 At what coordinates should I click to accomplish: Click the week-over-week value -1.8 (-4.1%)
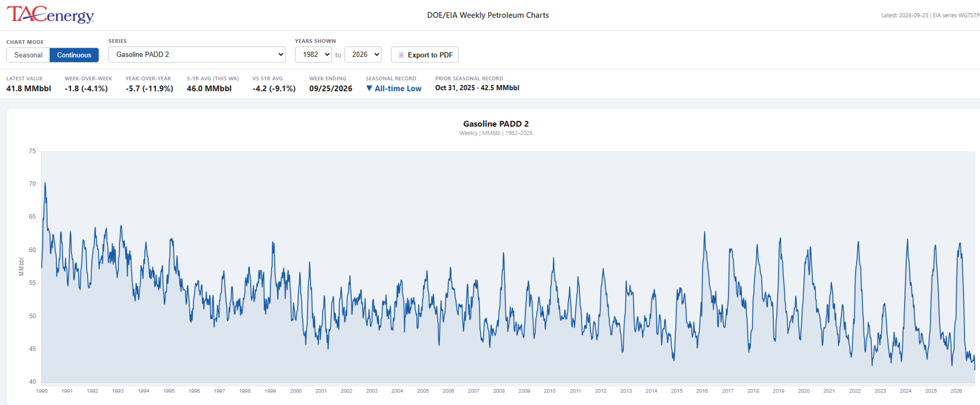(x=86, y=88)
